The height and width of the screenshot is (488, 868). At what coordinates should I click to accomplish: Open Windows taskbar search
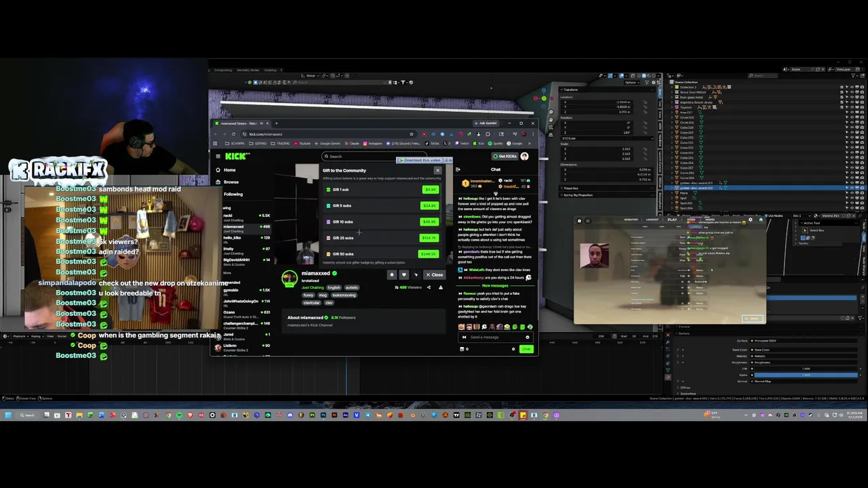[27, 415]
